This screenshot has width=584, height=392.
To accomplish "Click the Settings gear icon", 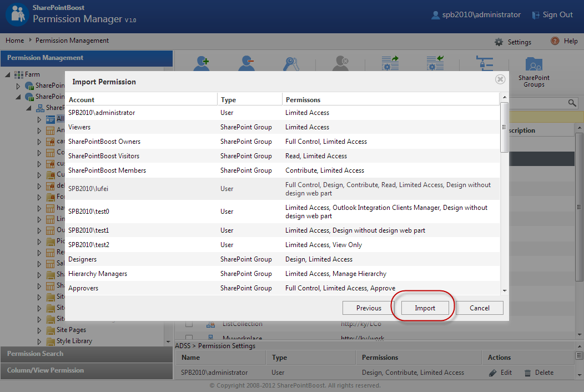I will (x=499, y=42).
